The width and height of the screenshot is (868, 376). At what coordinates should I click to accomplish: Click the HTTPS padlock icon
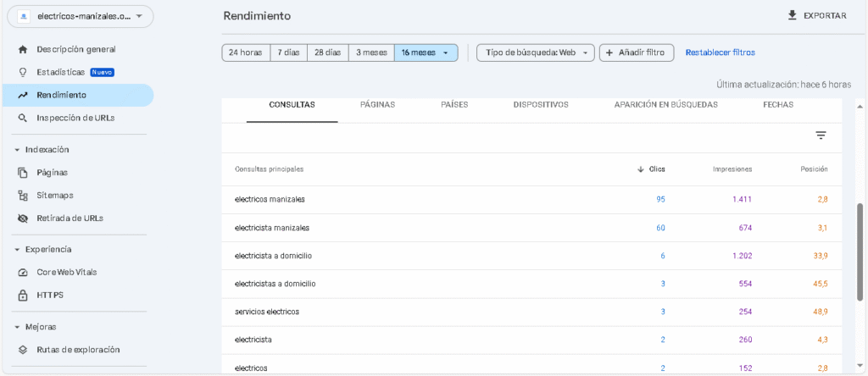(23, 295)
